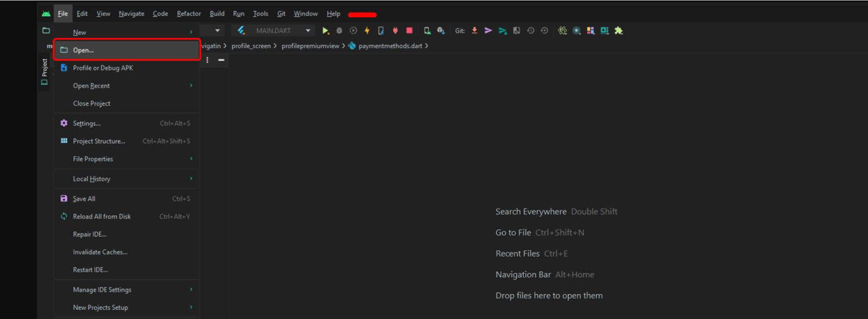Image resolution: width=868 pixels, height=319 pixels.
Task: Click Invalidate Caches... menu entry
Action: (100, 252)
